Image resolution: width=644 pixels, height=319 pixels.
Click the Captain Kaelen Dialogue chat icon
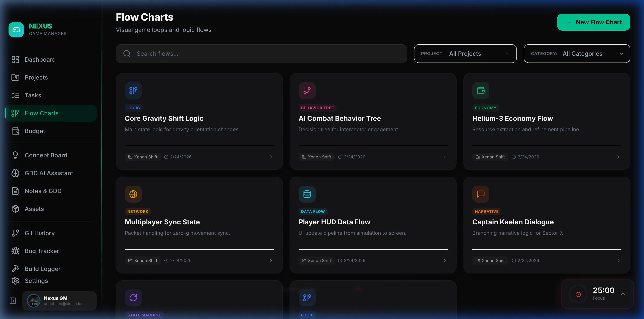[481, 194]
